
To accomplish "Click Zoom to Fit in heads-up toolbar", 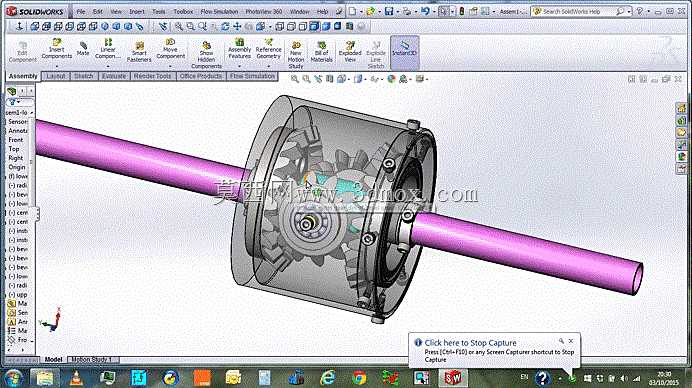I will 295,79.
